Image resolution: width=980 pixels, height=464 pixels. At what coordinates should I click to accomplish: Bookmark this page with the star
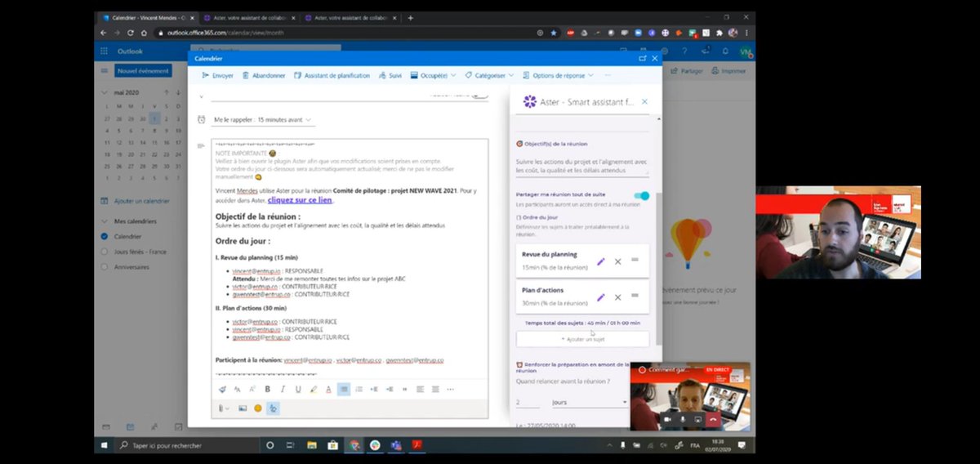point(554,33)
